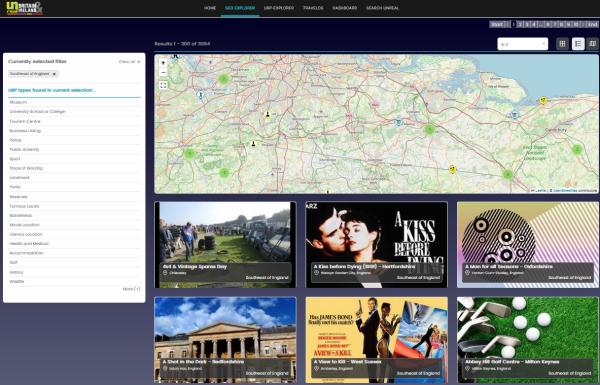Filter by Literary Location

pyautogui.click(x=74, y=234)
